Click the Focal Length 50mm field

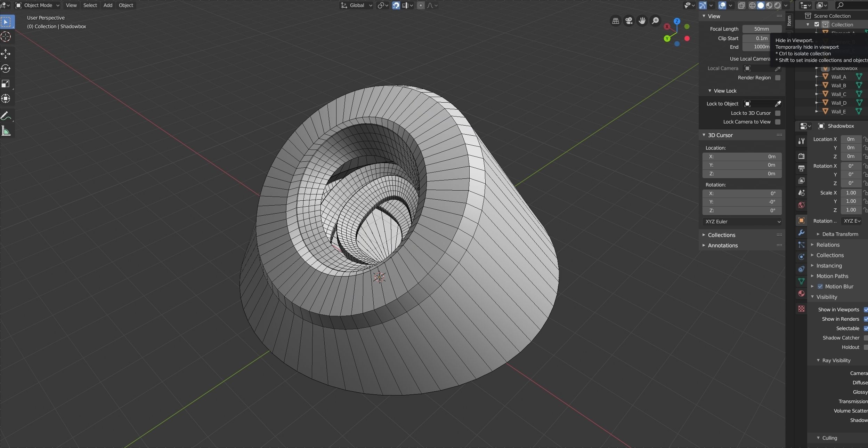click(762, 29)
